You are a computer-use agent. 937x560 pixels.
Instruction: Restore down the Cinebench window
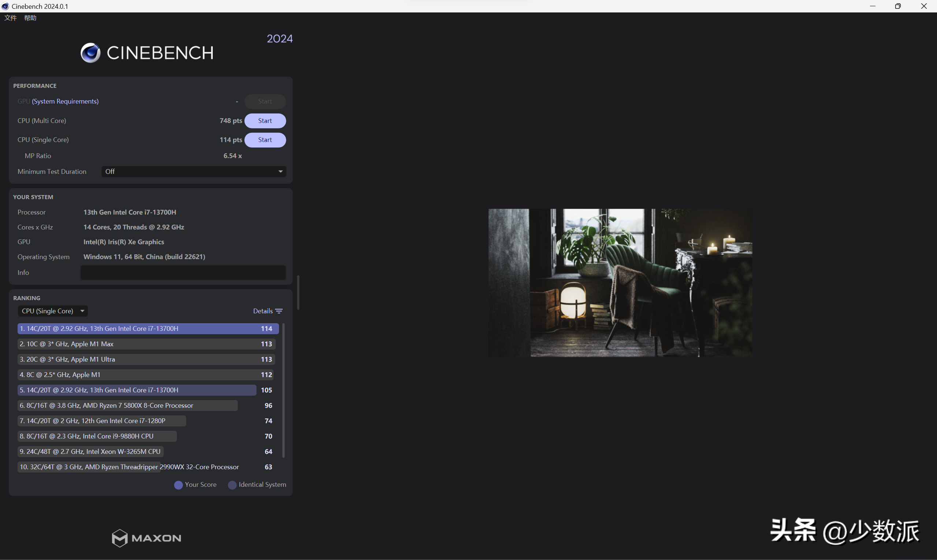click(x=898, y=6)
